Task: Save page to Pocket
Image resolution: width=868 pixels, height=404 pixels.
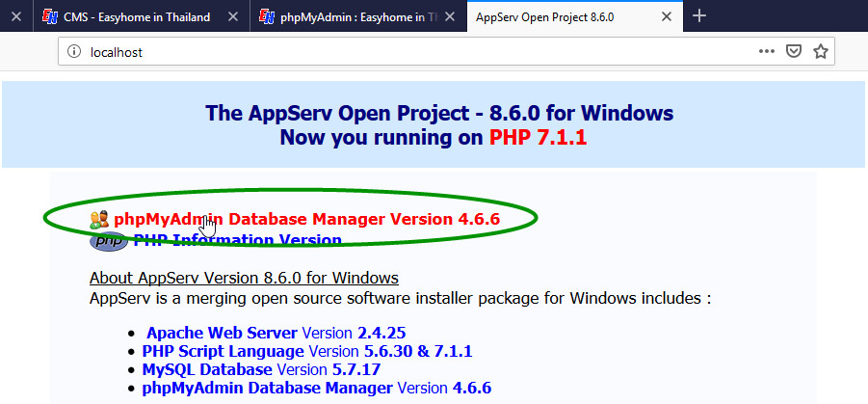Action: click(795, 51)
